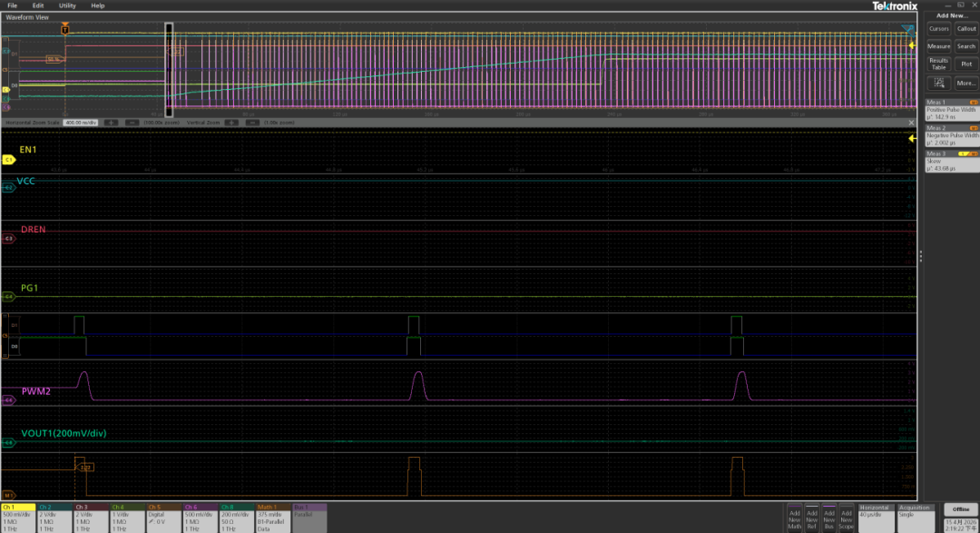Click the Offline status button
Image resolution: width=980 pixels, height=533 pixels.
coord(961,509)
